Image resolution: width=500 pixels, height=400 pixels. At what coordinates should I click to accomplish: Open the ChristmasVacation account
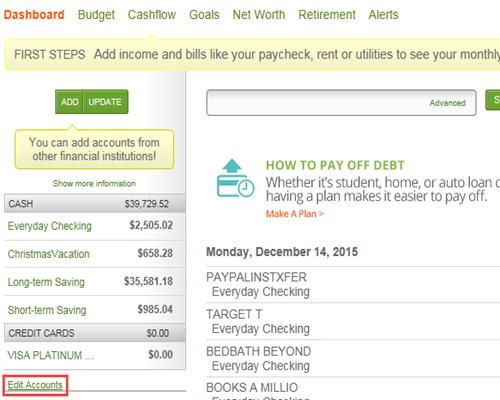pos(49,254)
